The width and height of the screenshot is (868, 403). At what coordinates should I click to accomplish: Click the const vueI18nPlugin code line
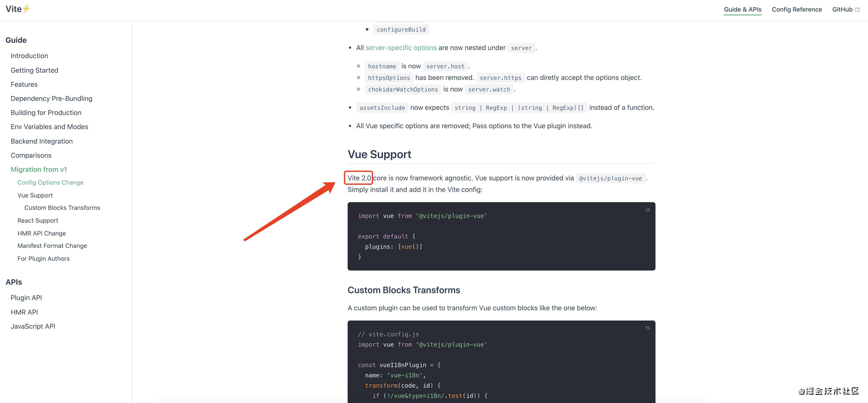tap(399, 365)
